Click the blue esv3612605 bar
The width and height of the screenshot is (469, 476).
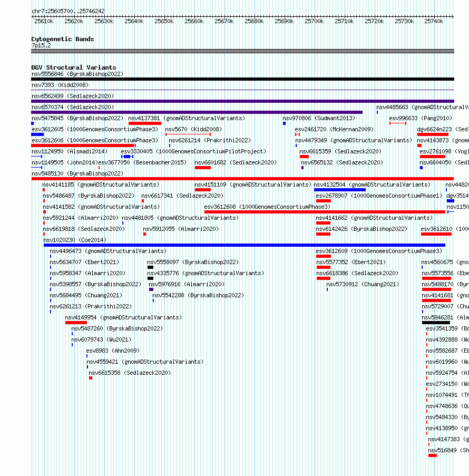pos(37,134)
